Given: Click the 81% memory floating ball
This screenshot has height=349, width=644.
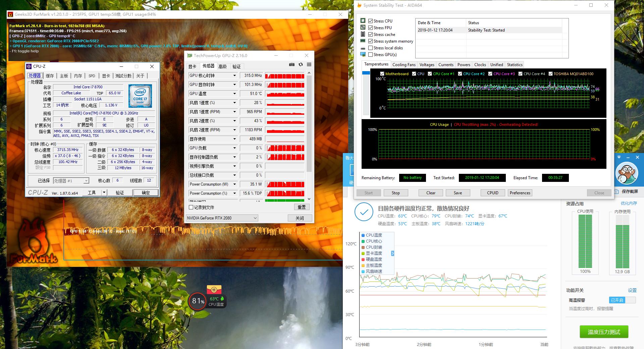Looking at the screenshot, I should 198,301.
